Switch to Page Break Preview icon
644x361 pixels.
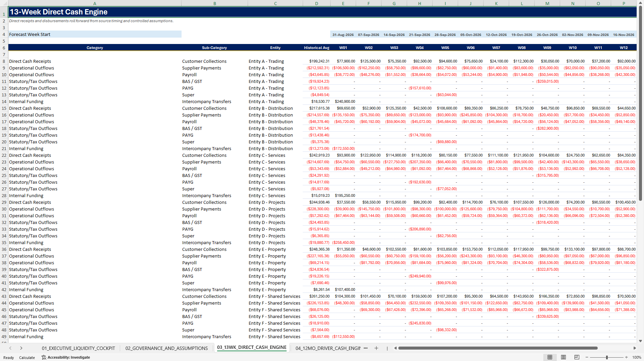coord(577,357)
